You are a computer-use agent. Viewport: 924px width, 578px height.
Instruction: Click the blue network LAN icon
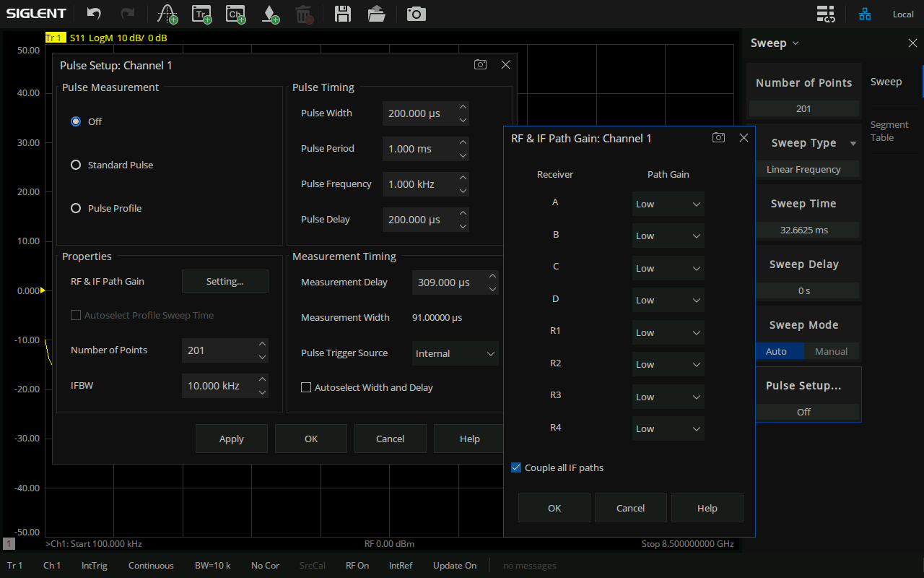pos(865,14)
